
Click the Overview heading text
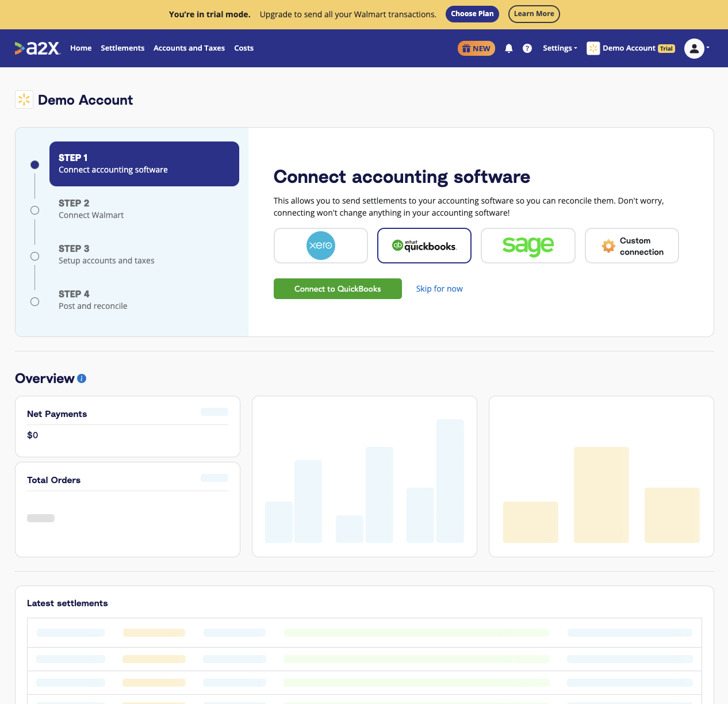pos(45,378)
